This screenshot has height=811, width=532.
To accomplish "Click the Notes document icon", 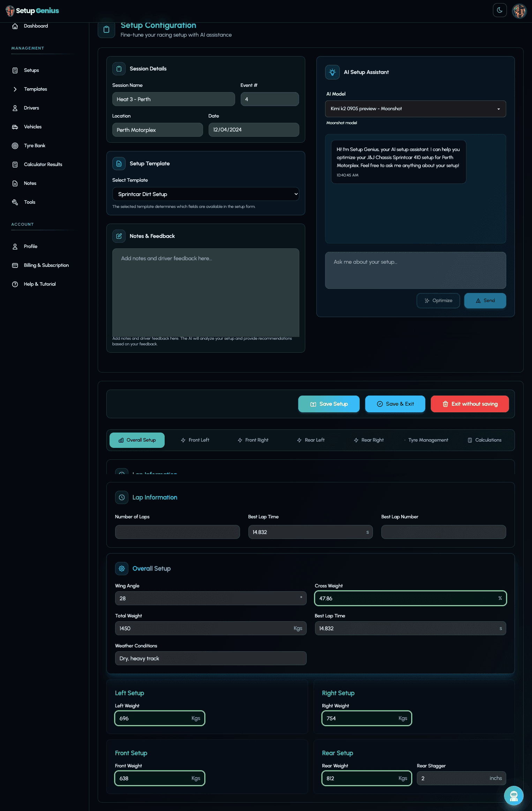I will [15, 183].
